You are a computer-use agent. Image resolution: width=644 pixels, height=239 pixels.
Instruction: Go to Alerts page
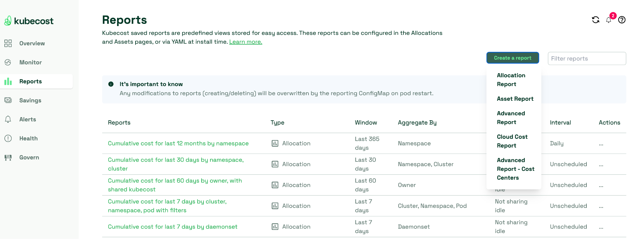tap(28, 119)
